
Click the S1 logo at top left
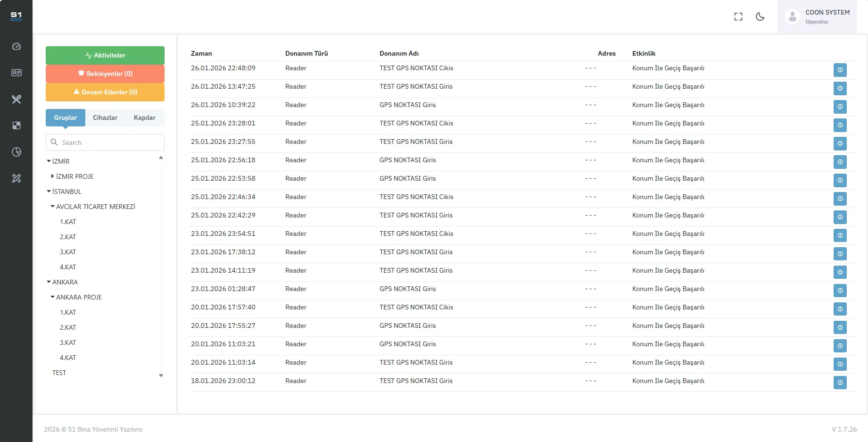click(16, 16)
